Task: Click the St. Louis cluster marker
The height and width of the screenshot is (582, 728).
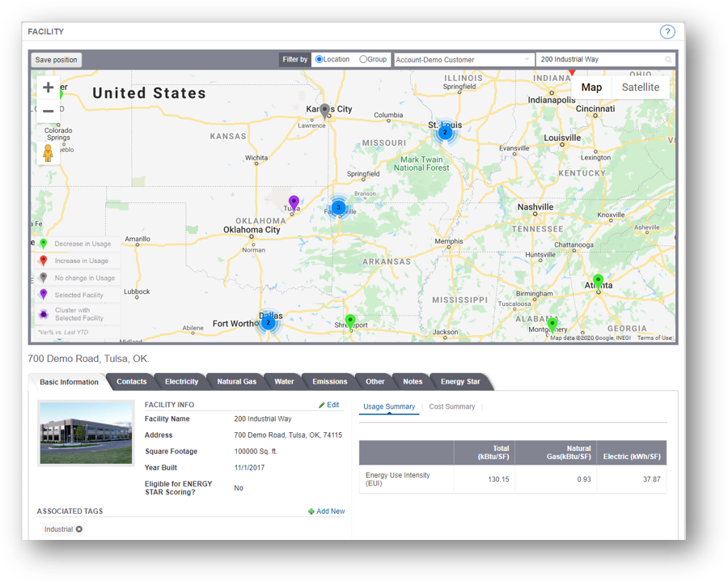Action: point(446,132)
